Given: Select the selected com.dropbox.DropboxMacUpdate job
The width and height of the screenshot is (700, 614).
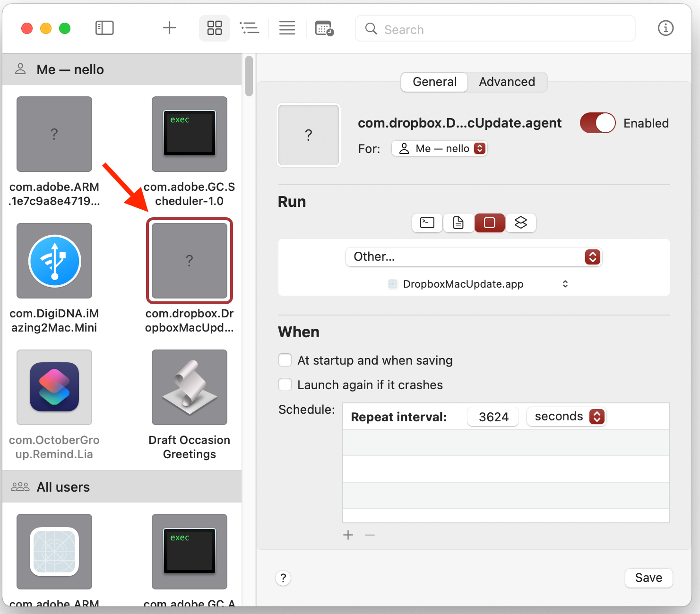Looking at the screenshot, I should 190,261.
